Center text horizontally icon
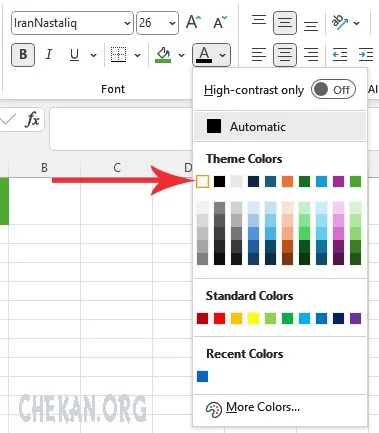The image size is (379, 433). (285, 54)
